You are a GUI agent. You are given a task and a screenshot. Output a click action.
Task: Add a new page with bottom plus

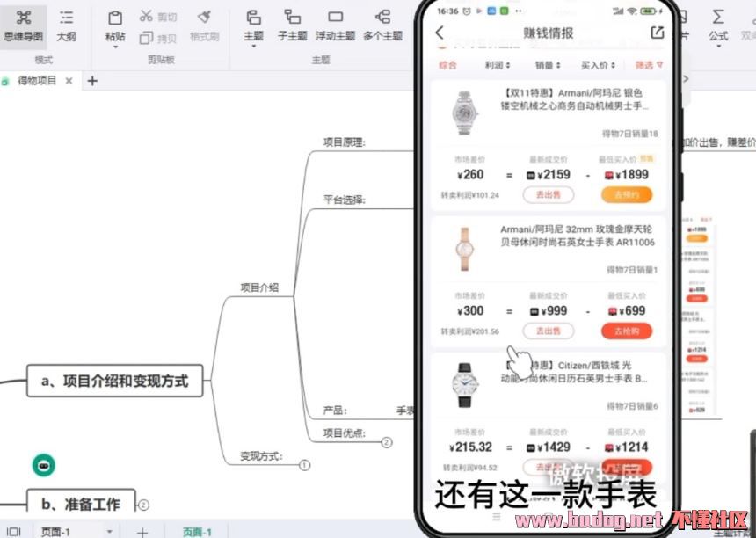tap(142, 532)
